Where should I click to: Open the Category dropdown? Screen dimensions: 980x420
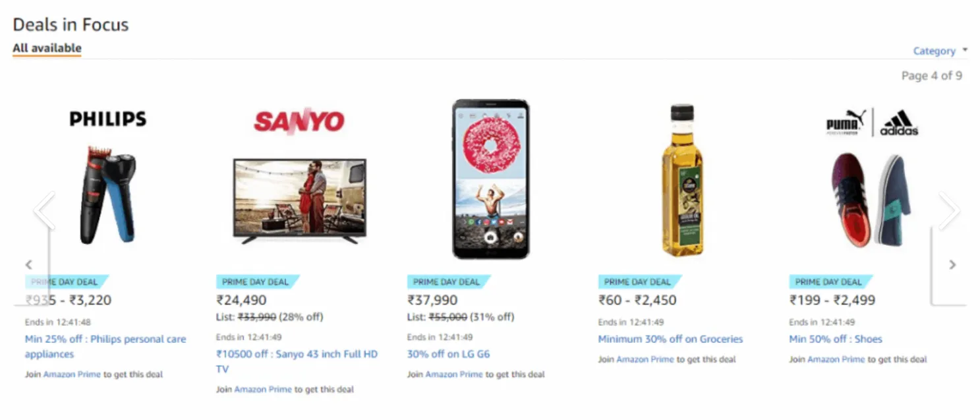(x=940, y=51)
